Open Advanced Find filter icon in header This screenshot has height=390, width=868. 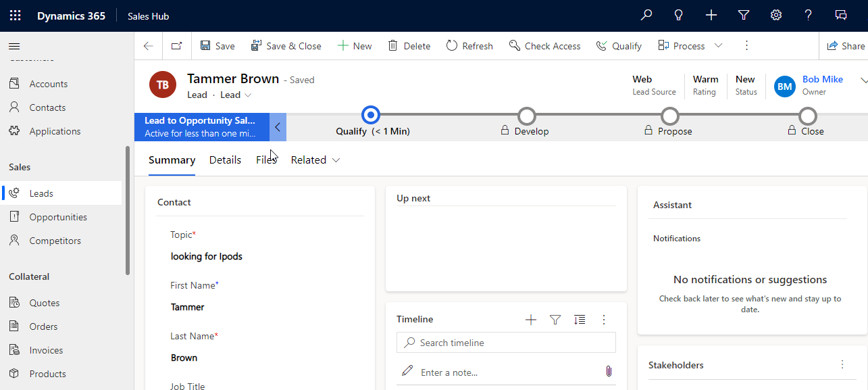[x=744, y=16]
